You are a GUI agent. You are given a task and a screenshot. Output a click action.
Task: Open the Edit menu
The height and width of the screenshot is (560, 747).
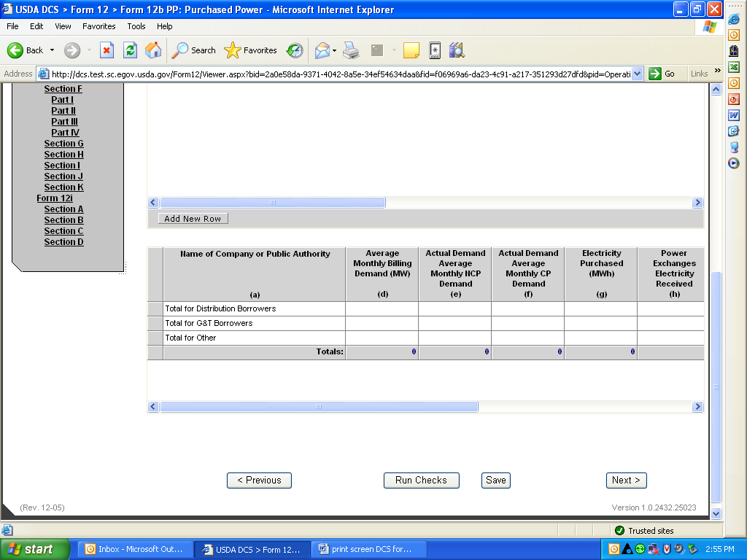(x=36, y=26)
